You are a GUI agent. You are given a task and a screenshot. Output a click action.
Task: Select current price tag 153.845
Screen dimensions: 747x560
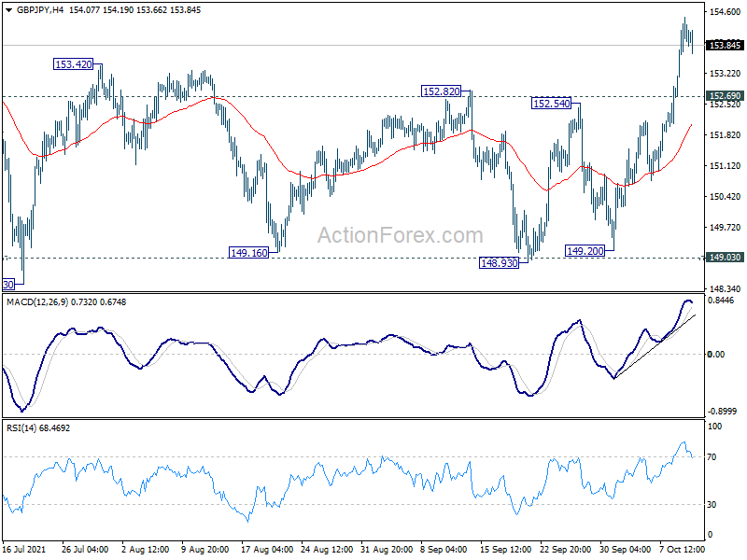pos(725,45)
